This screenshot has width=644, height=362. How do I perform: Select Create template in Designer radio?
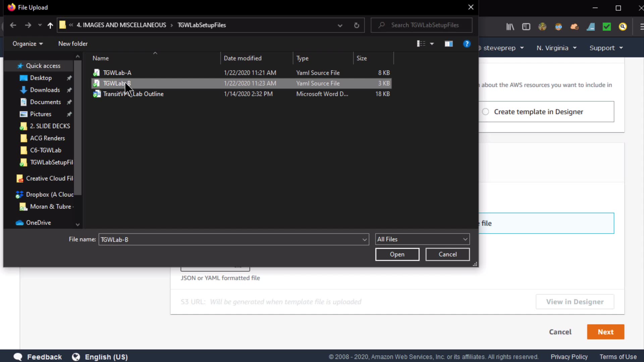click(x=485, y=112)
